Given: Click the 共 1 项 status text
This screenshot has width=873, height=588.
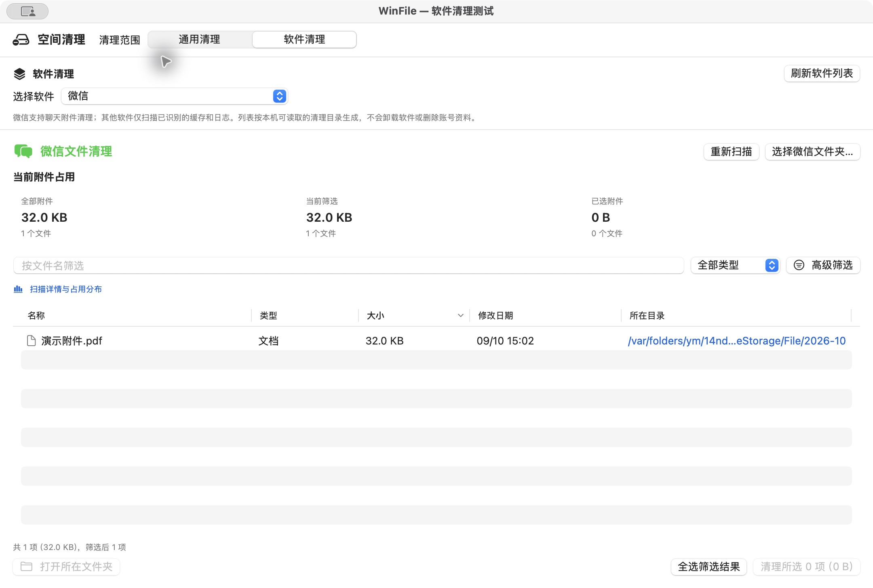Looking at the screenshot, I should pyautogui.click(x=70, y=547).
